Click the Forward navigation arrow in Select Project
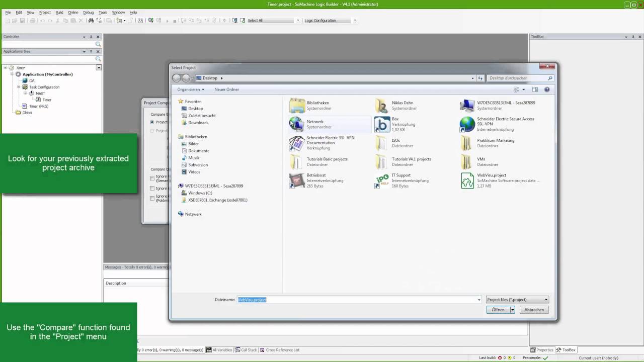This screenshot has width=644, height=362. pyautogui.click(x=186, y=78)
